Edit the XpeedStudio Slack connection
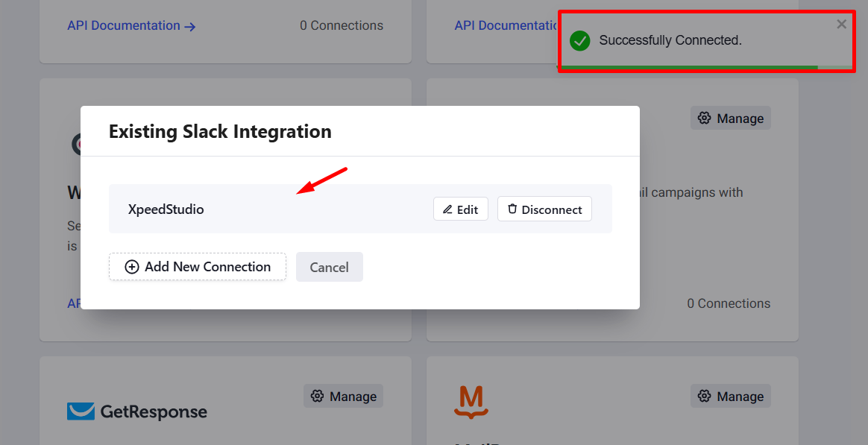Viewport: 868px width, 445px height. pyautogui.click(x=460, y=209)
